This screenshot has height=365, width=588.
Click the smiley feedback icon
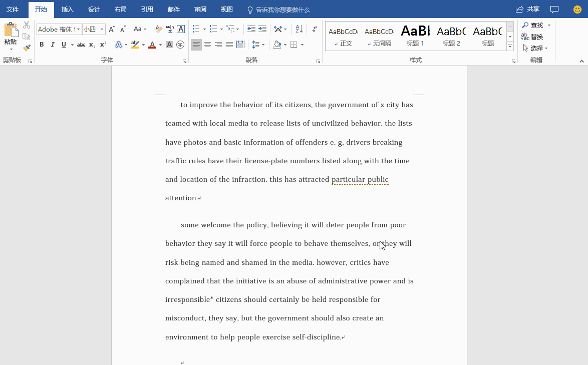[x=577, y=10]
